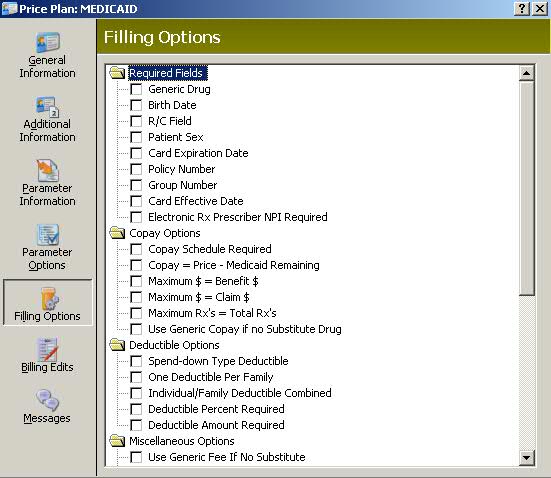Click the vertical scrollbar thumb
Image resolution: width=551 pixels, height=478 pixels.
(526, 188)
